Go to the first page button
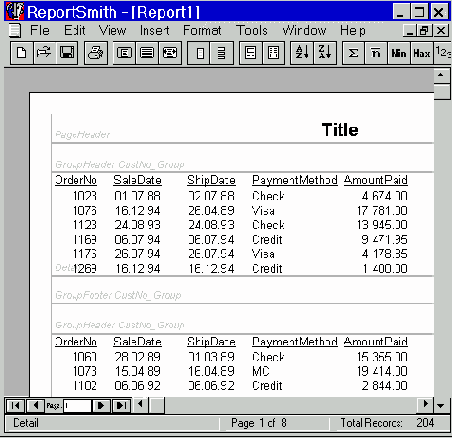Image resolution: width=452 pixels, height=438 pixels. [15, 406]
